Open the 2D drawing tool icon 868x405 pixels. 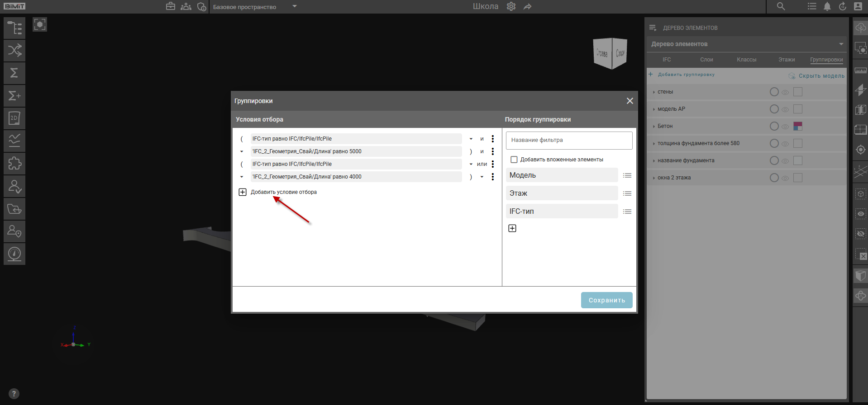14,118
